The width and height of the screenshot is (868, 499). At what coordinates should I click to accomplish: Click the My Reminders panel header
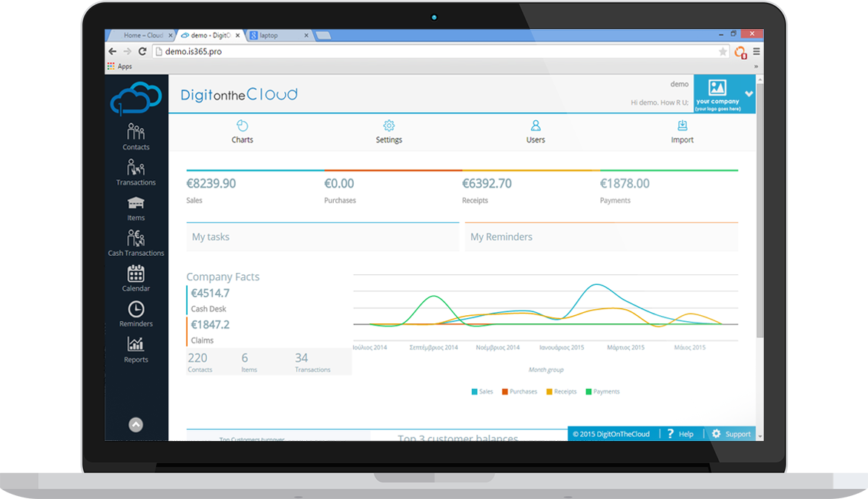point(601,237)
